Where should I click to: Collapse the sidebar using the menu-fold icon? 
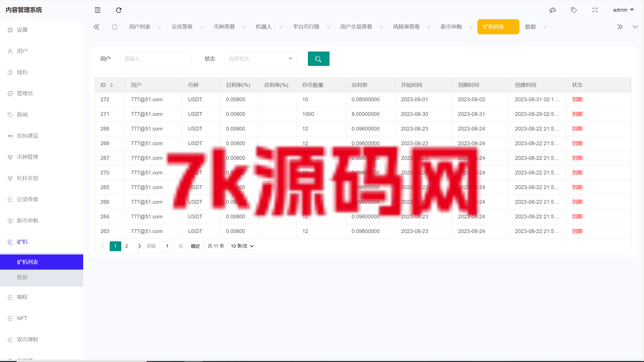[x=97, y=10]
